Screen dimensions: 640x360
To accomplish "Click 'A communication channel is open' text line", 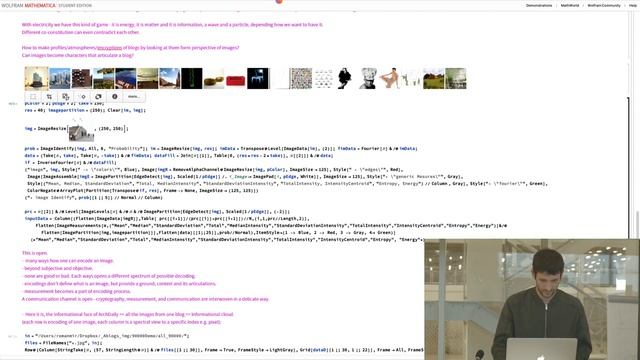I will [x=145, y=299].
